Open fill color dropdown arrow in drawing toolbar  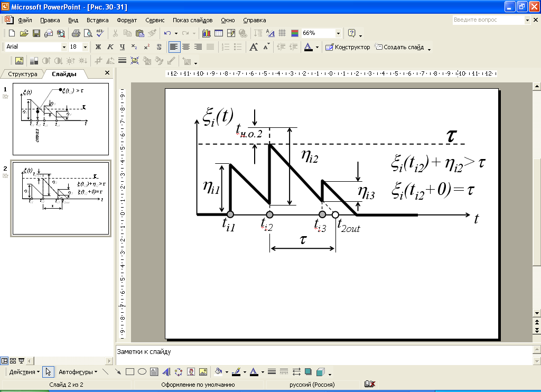[x=227, y=372]
